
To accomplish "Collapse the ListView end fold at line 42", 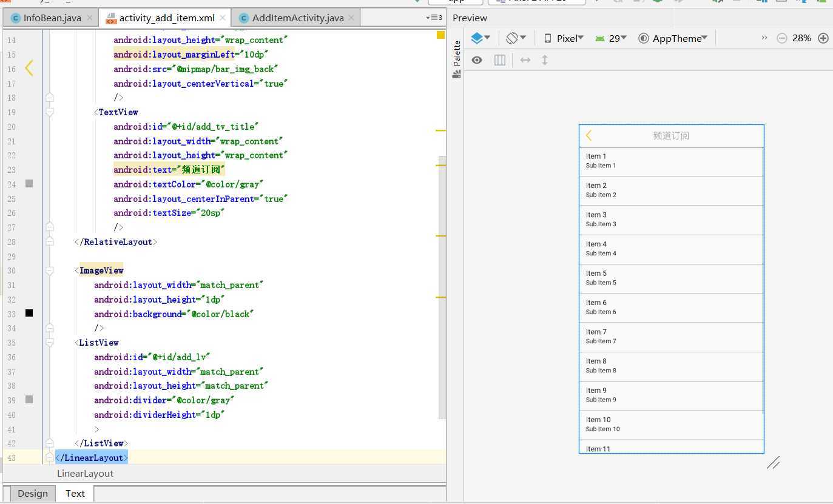I will (50, 443).
